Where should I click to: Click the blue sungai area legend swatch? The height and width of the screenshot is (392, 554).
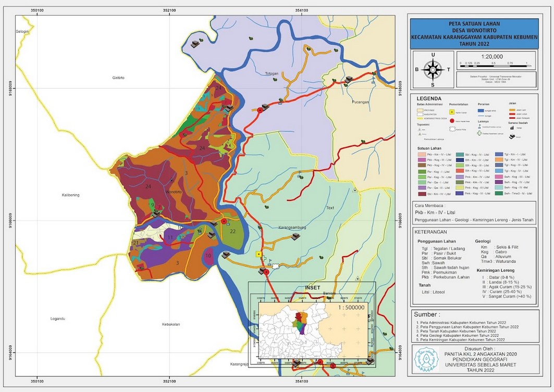coord(481,110)
